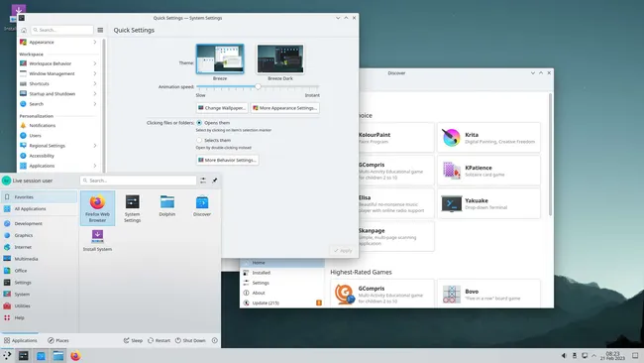Screen dimensions: 644x363
Task: Click the Discover taskbar entry
Action: coord(41,356)
